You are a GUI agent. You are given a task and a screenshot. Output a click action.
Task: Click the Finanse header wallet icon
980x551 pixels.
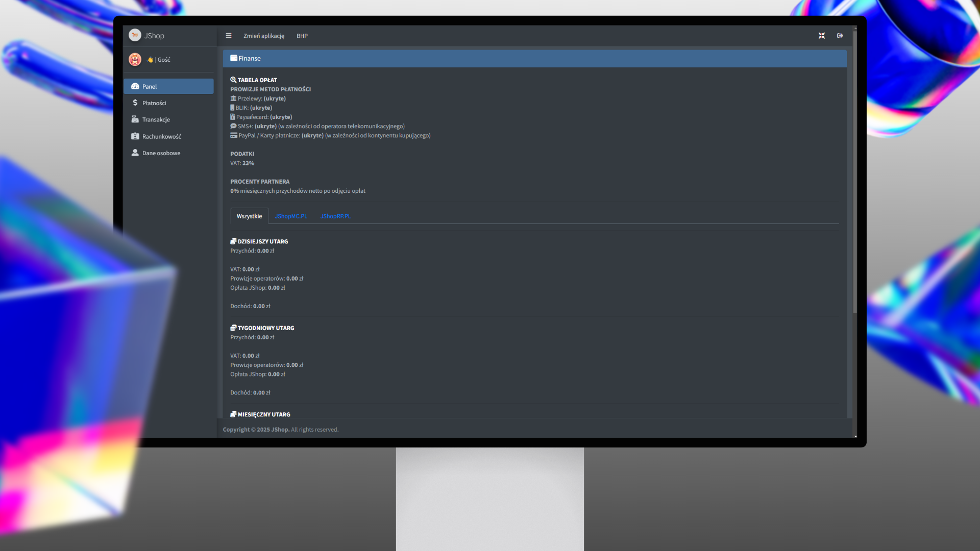(x=234, y=58)
